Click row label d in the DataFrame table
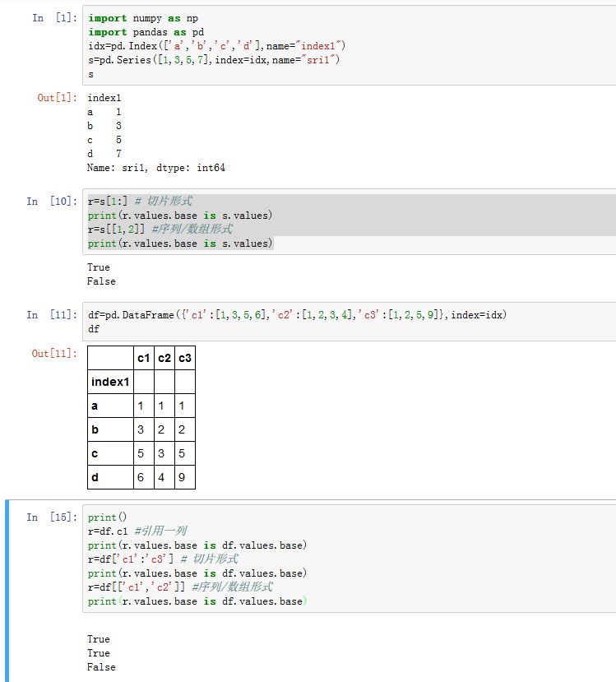Image resolution: width=616 pixels, height=682 pixels. 95,477
